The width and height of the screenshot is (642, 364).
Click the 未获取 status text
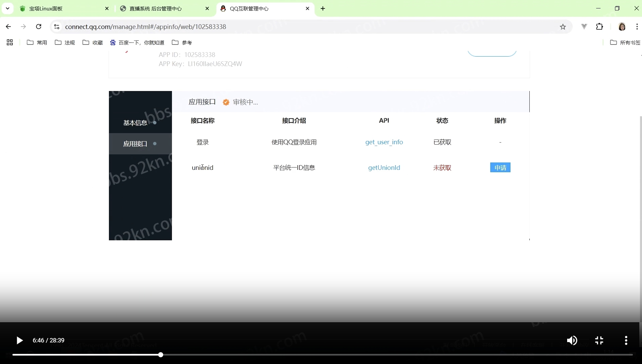[x=442, y=168]
